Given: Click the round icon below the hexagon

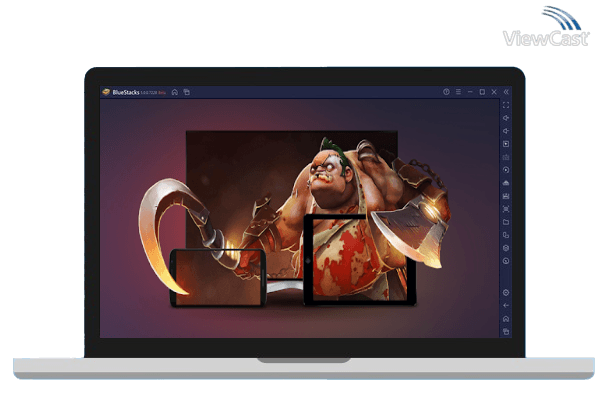Looking at the screenshot, I should tap(506, 261).
